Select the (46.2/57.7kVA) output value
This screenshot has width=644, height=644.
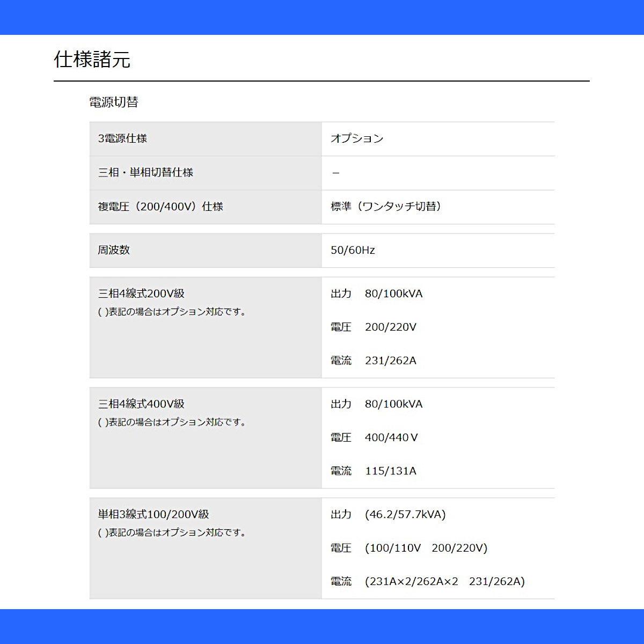pos(405,515)
